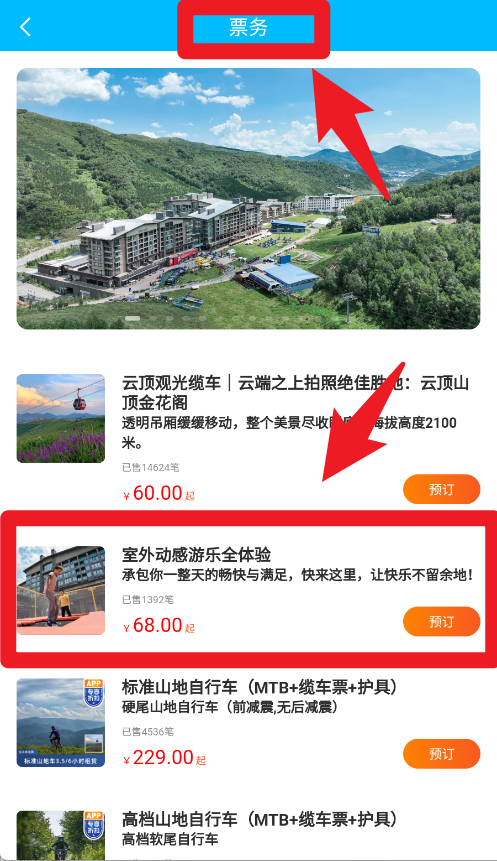The height and width of the screenshot is (861, 497).
Task: Open the trampoline activity thumbnail
Action: point(60,590)
